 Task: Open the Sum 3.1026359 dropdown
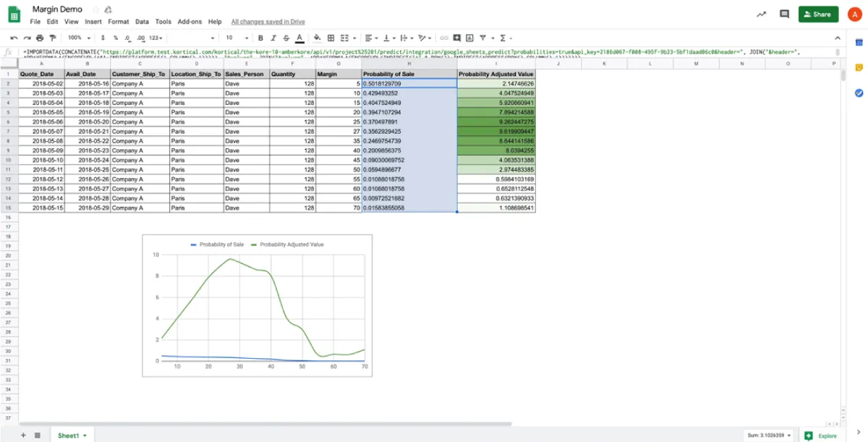767,435
